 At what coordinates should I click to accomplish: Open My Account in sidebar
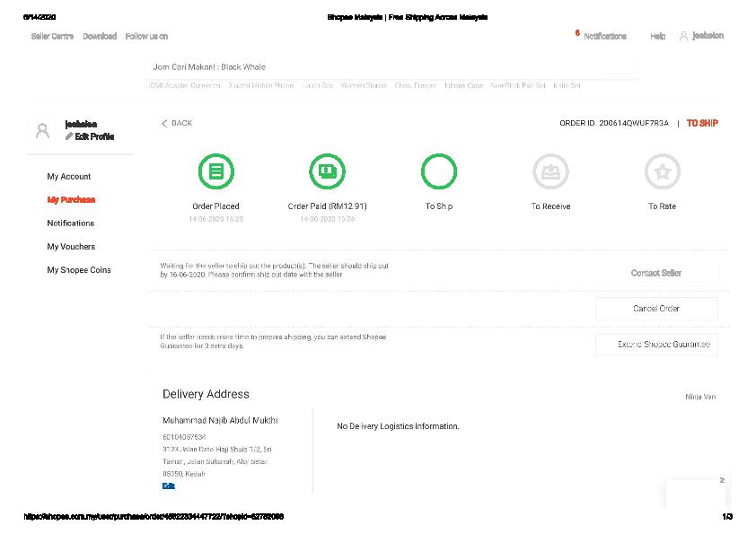pyautogui.click(x=69, y=177)
